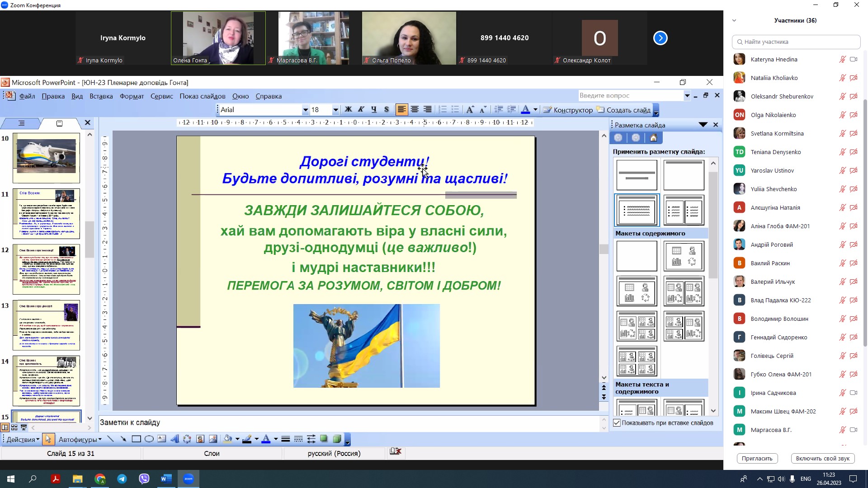Screen dimensions: 868x488
Task: Open the Вставка menu
Action: click(x=101, y=96)
